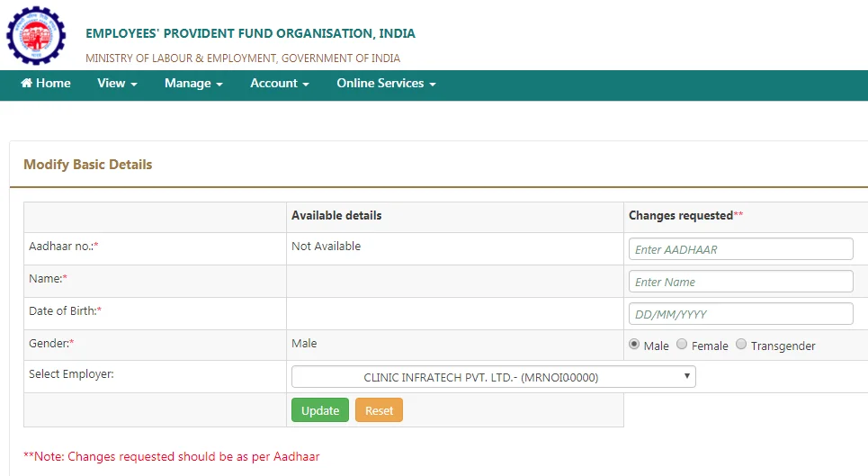Select the Transgender radio button
This screenshot has height=476, width=868.
(740, 345)
